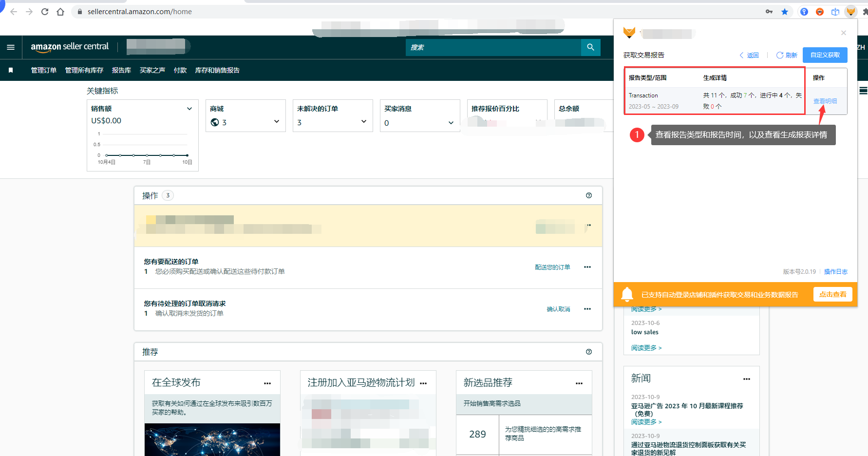Open the ellipsis menu on 注册加入亚马逊物流计划 card
The width and height of the screenshot is (868, 456).
[423, 383]
